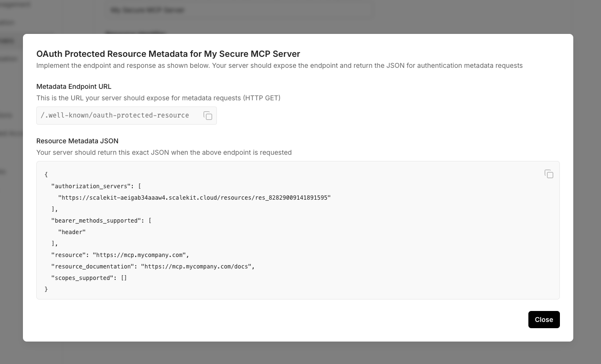The height and width of the screenshot is (364, 601).
Task: Copy the Resource Metadata JSON block
Action: [x=549, y=174]
